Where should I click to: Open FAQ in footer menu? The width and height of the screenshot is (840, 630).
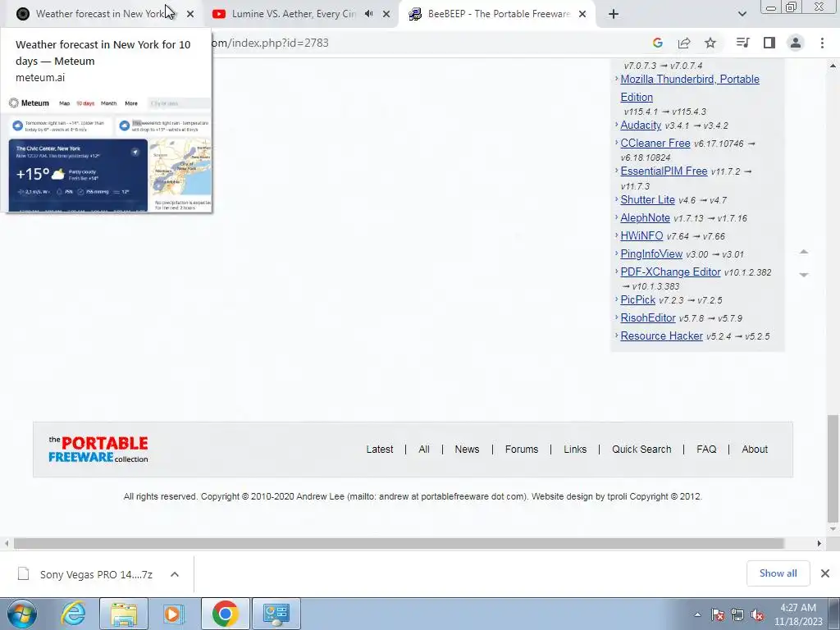(x=706, y=450)
